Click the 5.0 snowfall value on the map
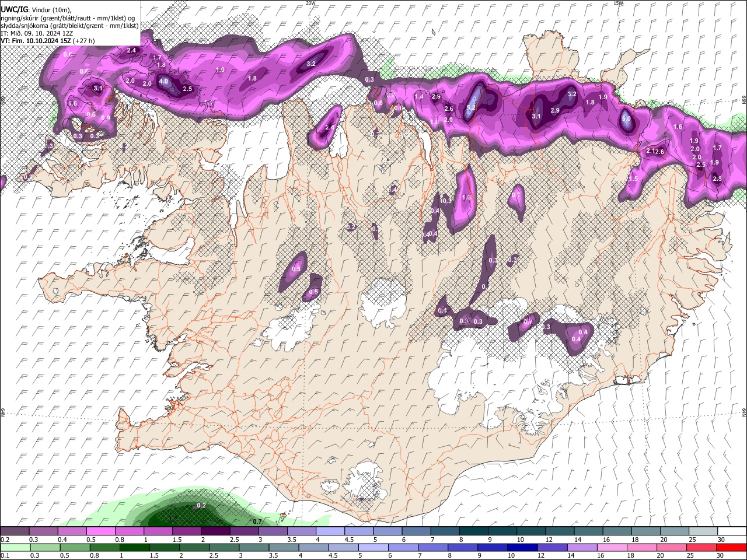The image size is (747, 560). point(627,118)
